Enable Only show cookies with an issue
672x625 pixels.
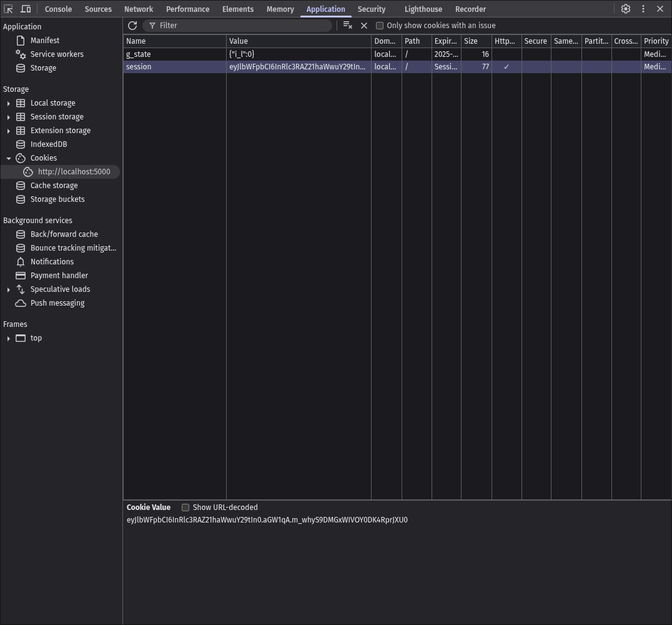click(379, 26)
